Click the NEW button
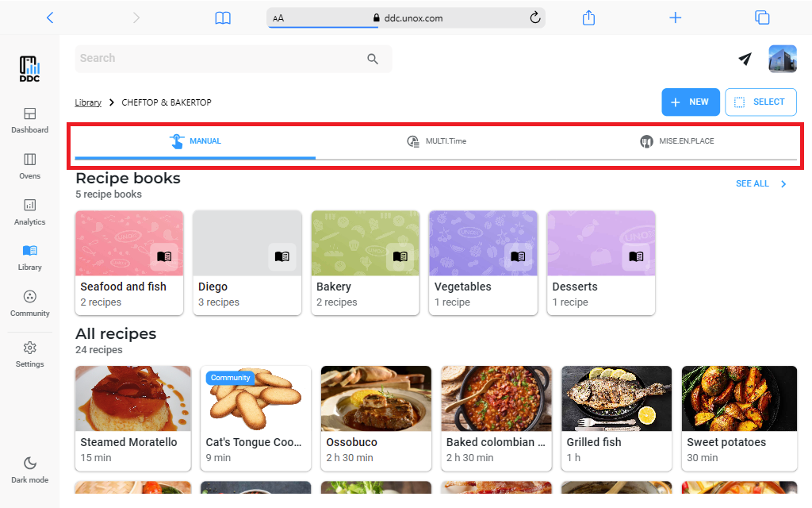The height and width of the screenshot is (508, 812). [x=690, y=102]
